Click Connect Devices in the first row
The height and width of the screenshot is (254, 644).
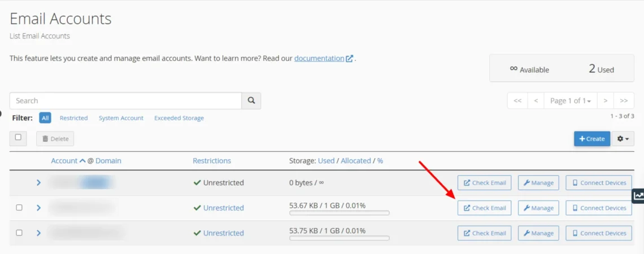pos(598,183)
